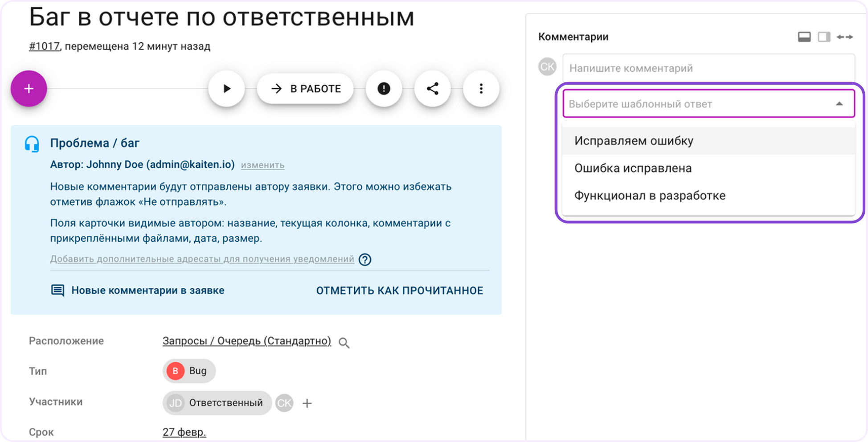The width and height of the screenshot is (868, 442).
Task: Pick «Функционал в разработке» template
Action: click(x=650, y=196)
